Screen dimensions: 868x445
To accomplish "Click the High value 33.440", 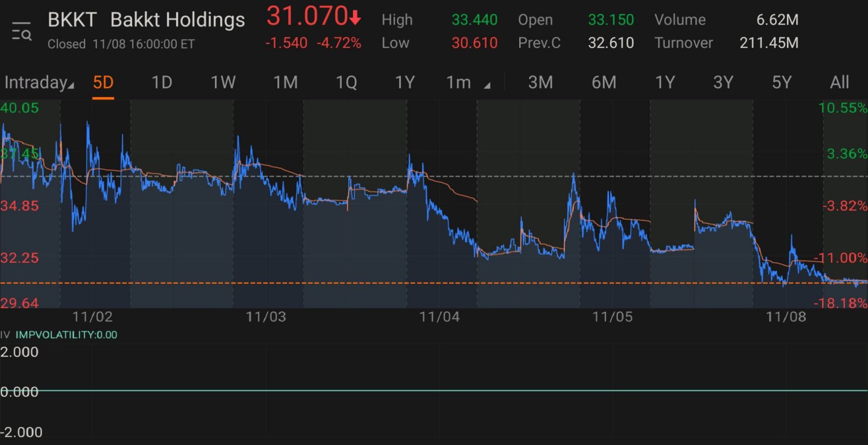I will pos(474,20).
